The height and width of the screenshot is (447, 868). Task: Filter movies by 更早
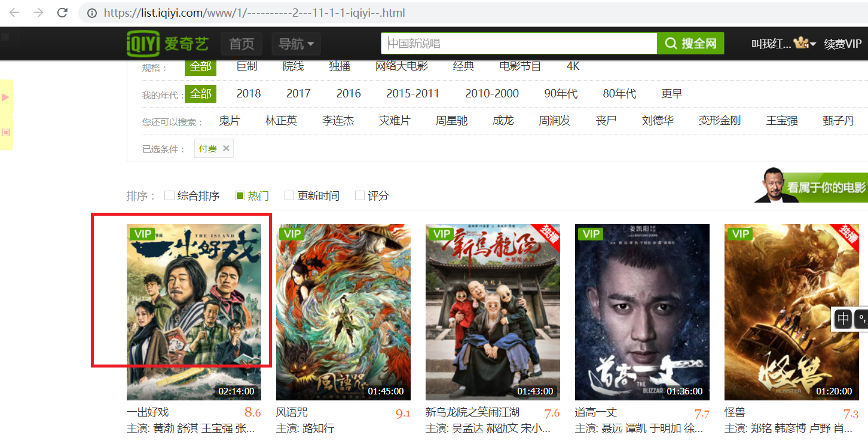point(672,94)
